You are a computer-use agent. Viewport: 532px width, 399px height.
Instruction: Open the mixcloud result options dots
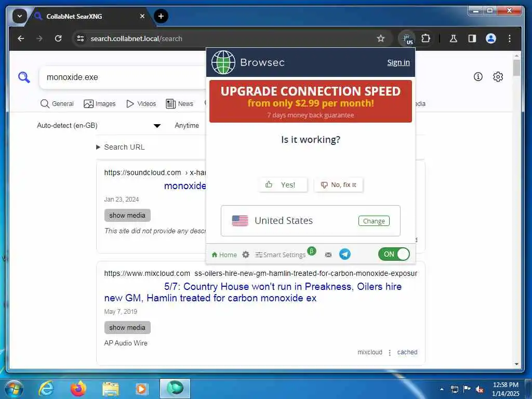390,353
